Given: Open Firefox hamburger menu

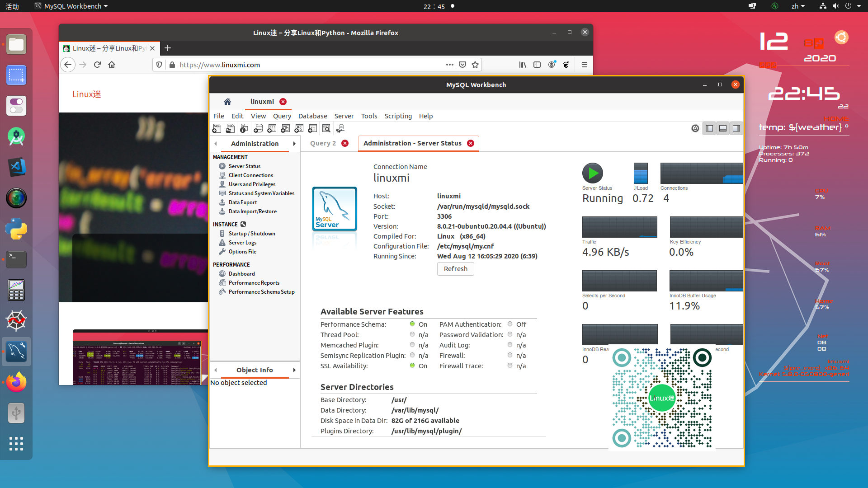Looking at the screenshot, I should coord(584,65).
